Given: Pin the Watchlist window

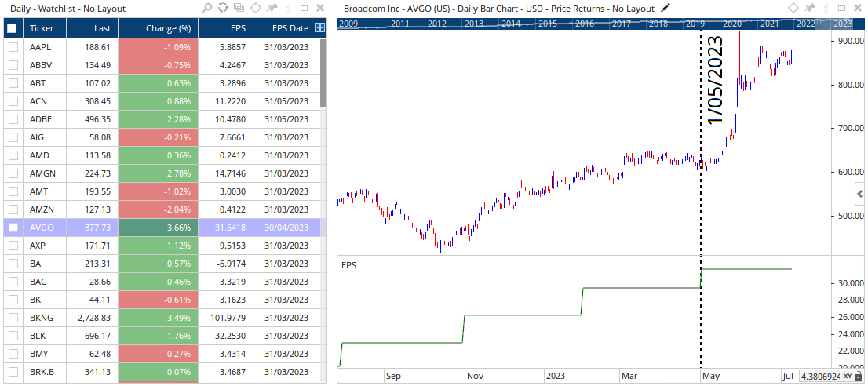Looking at the screenshot, I should pyautogui.click(x=272, y=8).
